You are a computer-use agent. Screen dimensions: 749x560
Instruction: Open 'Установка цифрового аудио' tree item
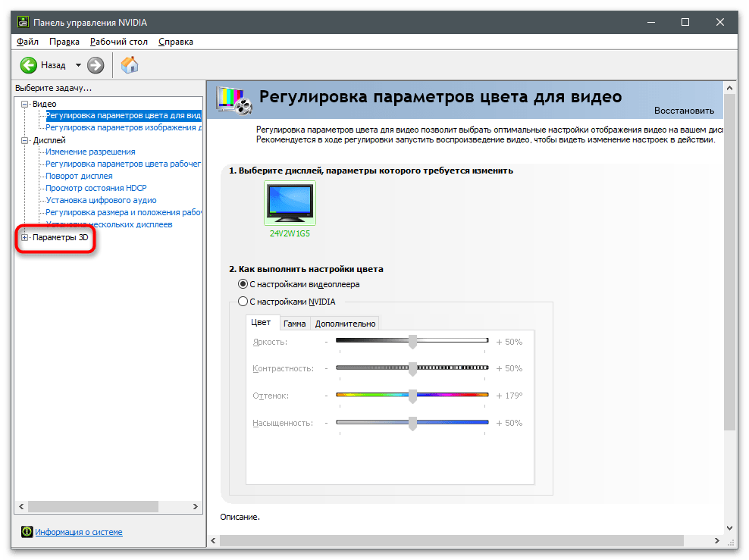point(102,200)
